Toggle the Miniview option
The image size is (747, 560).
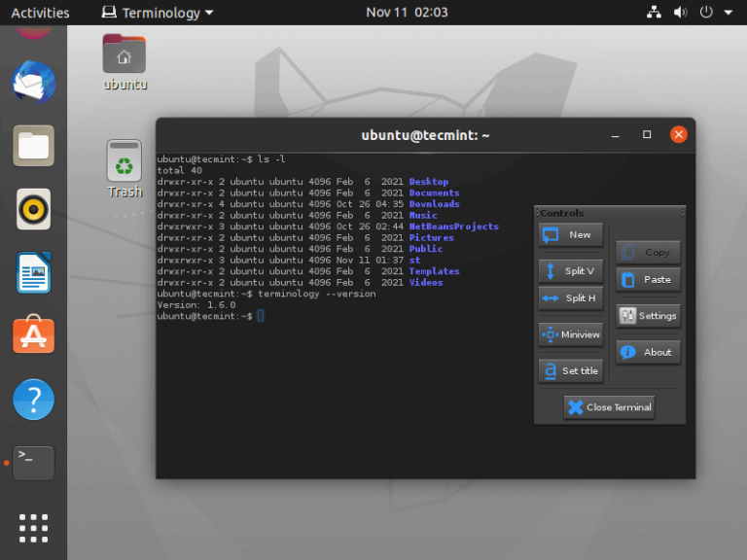[x=571, y=334]
